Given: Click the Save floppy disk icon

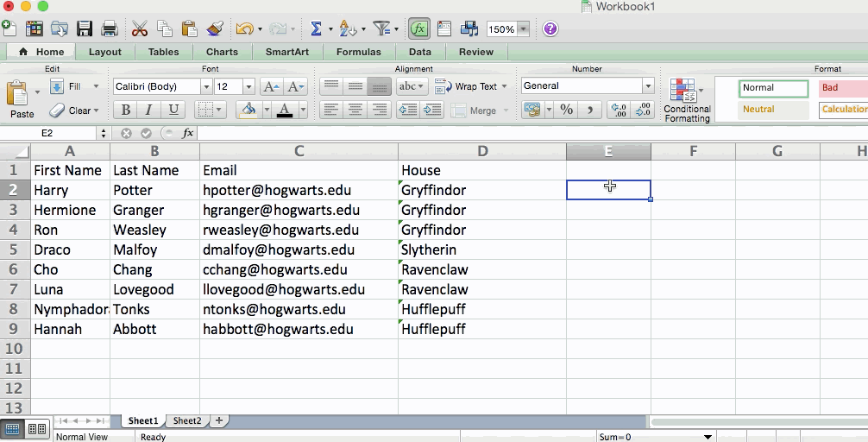Looking at the screenshot, I should pos(85,28).
